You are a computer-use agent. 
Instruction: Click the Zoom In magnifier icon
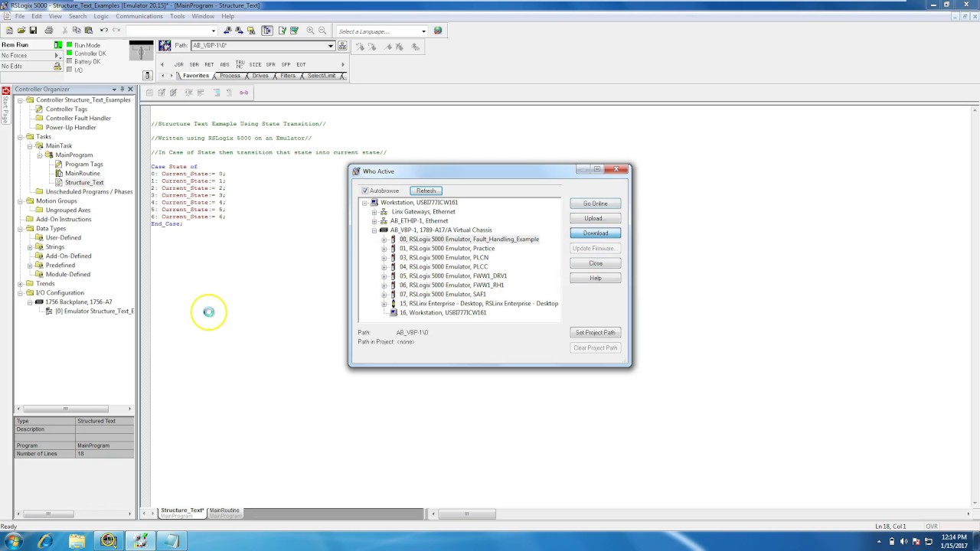[x=310, y=31]
